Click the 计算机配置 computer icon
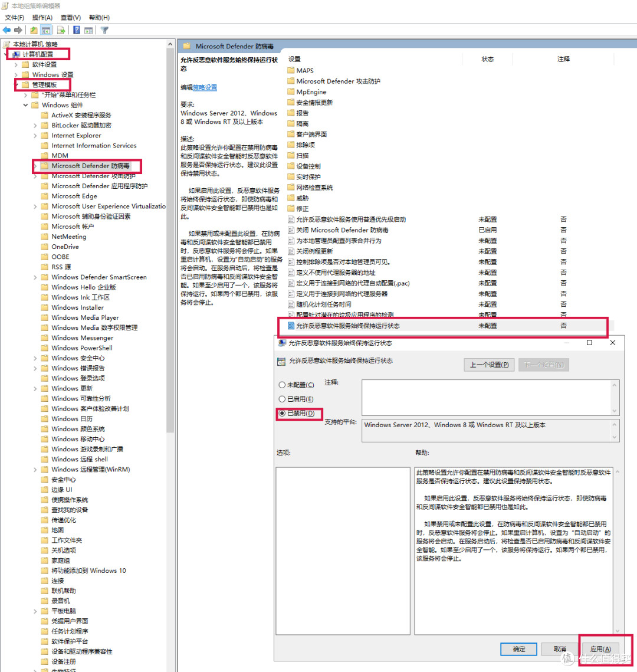 tap(17, 54)
